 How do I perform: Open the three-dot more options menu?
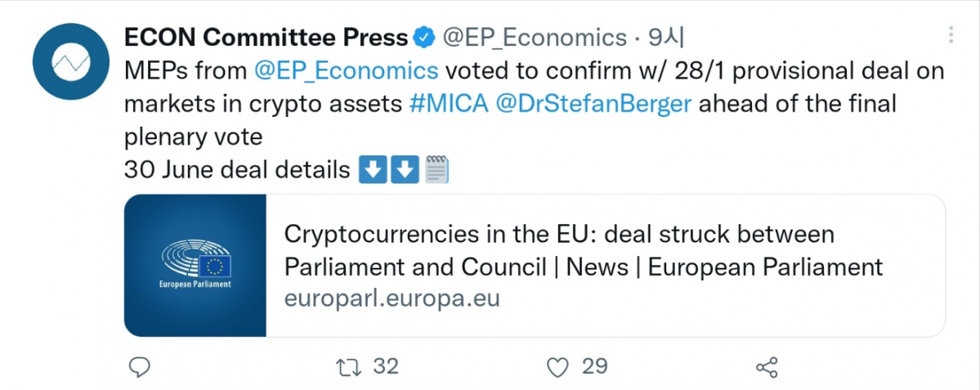pos(951,35)
